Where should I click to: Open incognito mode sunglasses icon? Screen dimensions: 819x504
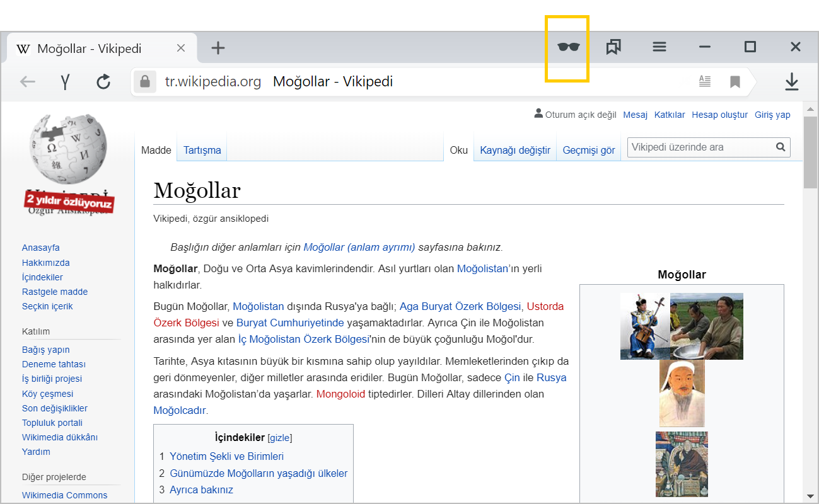(569, 47)
